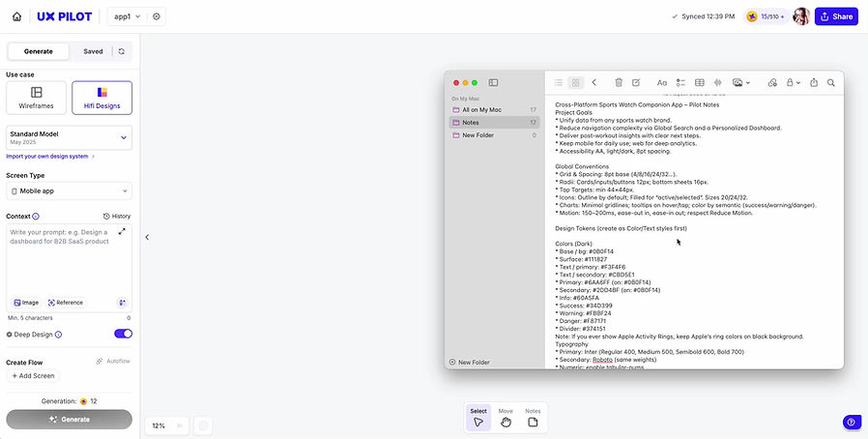Viewport: 868px width, 439px height.
Task: Click the Autoflow button
Action: tap(113, 361)
